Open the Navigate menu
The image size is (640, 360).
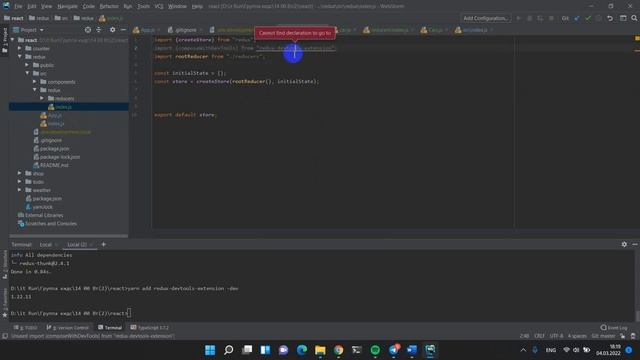pyautogui.click(x=67, y=6)
